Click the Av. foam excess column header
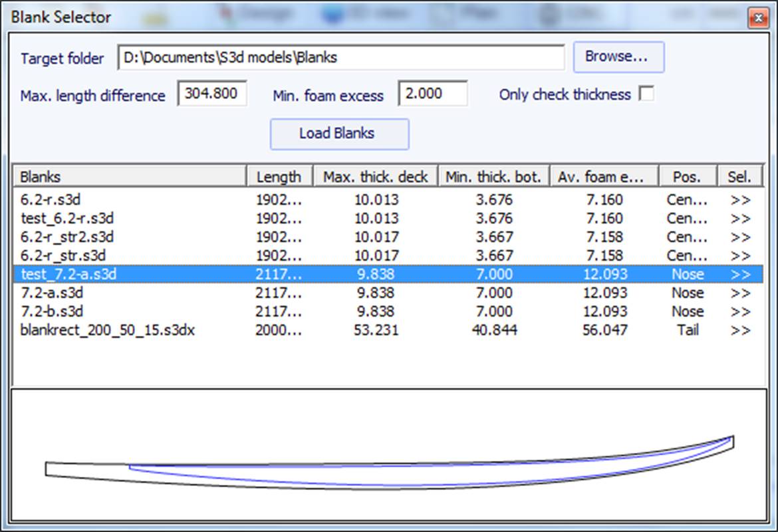Screen dimensions: 778x532 pyautogui.click(x=604, y=177)
